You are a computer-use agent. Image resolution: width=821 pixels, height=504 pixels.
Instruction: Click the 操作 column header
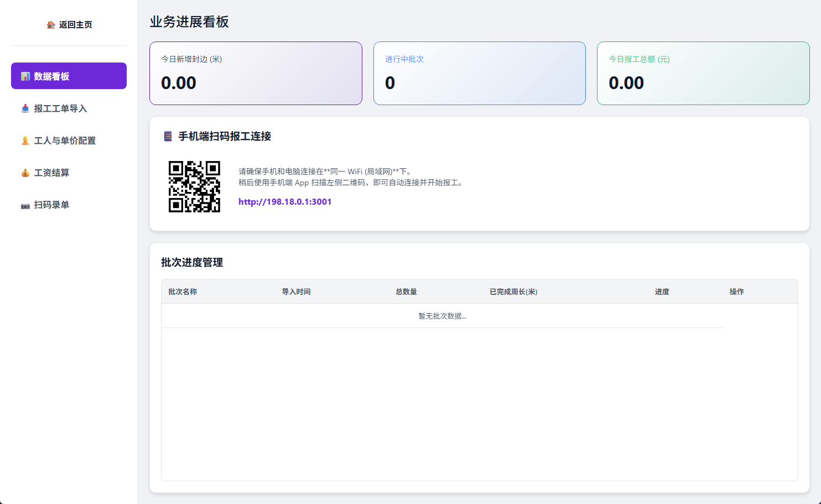[737, 292]
